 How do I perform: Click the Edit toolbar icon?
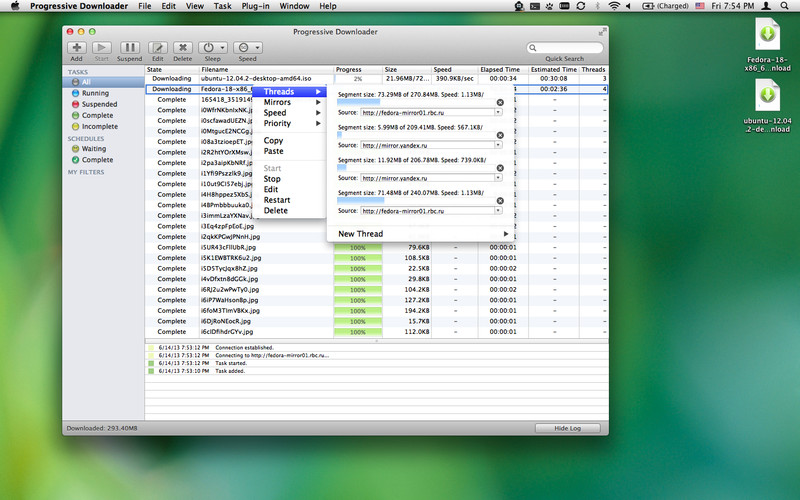(158, 48)
